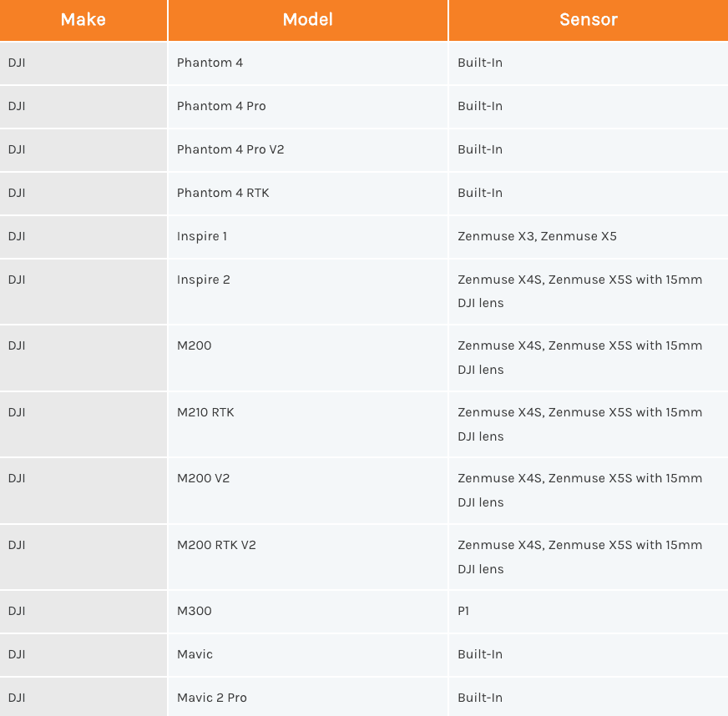Click DJI make in M200 V2 row
Image resolution: width=728 pixels, height=716 pixels.
[x=83, y=491]
